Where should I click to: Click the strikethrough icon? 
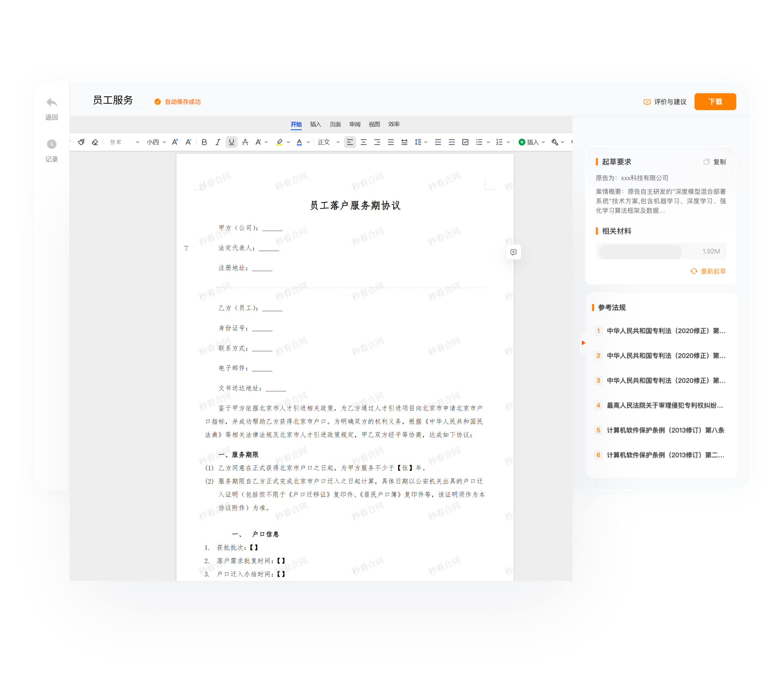click(245, 142)
